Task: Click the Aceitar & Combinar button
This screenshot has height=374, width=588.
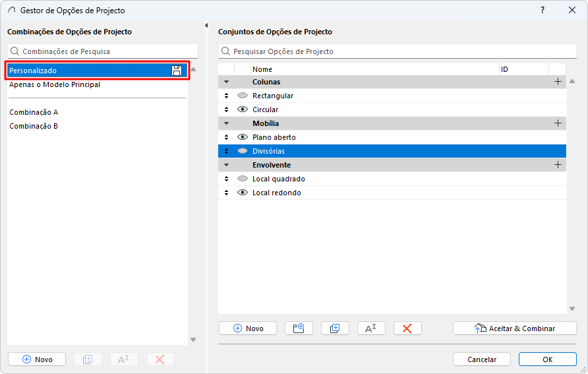Action: coord(515,328)
